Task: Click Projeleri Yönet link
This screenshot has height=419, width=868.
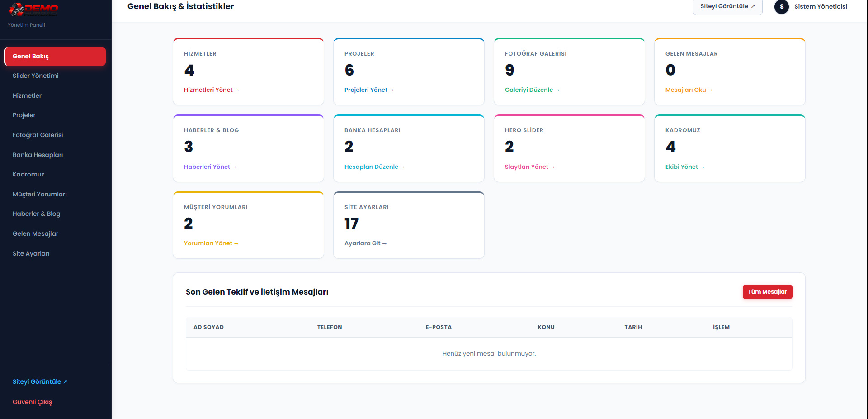Action: pyautogui.click(x=369, y=90)
